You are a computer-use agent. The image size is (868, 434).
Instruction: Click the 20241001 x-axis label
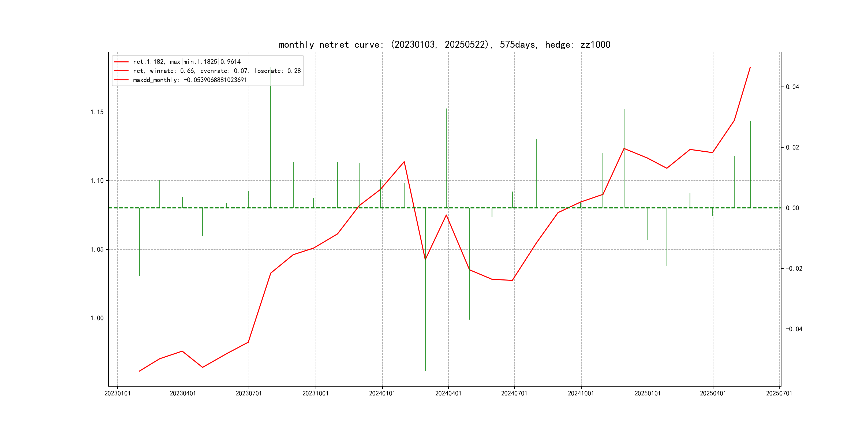[x=581, y=393]
